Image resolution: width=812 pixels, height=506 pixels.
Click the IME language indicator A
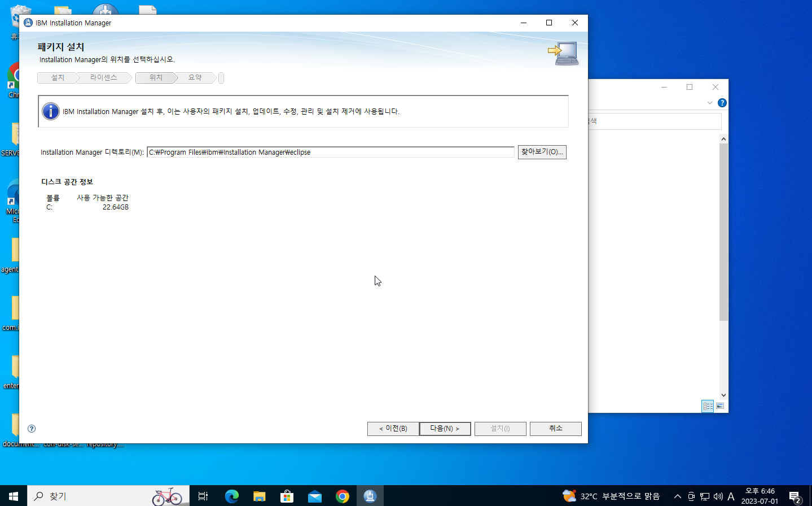click(x=731, y=496)
